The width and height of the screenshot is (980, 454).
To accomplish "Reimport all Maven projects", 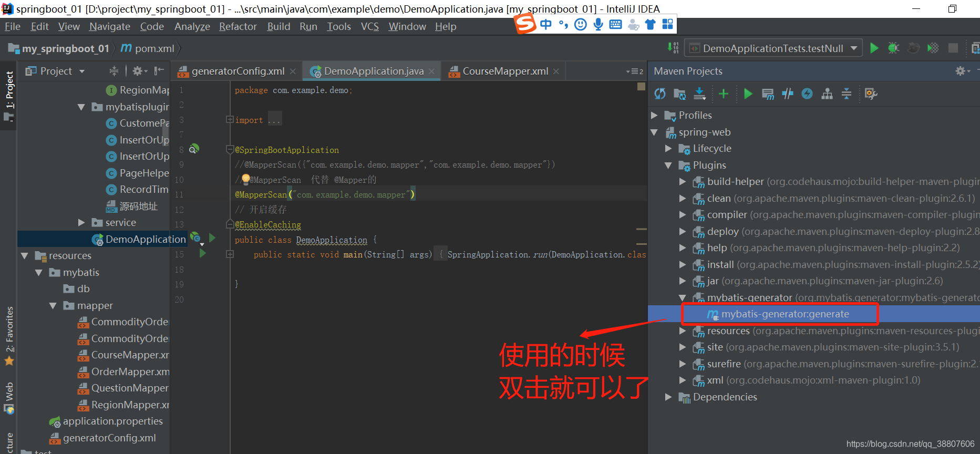I will (660, 94).
